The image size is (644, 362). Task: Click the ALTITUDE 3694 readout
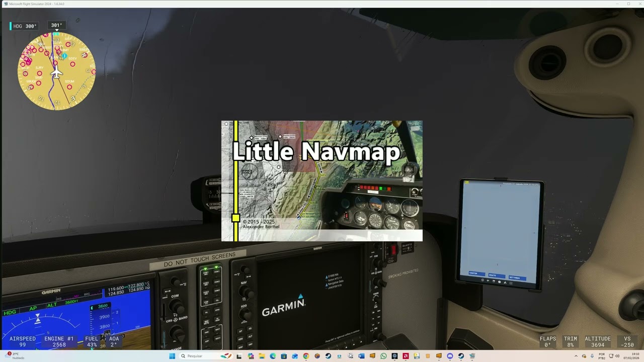click(x=598, y=342)
